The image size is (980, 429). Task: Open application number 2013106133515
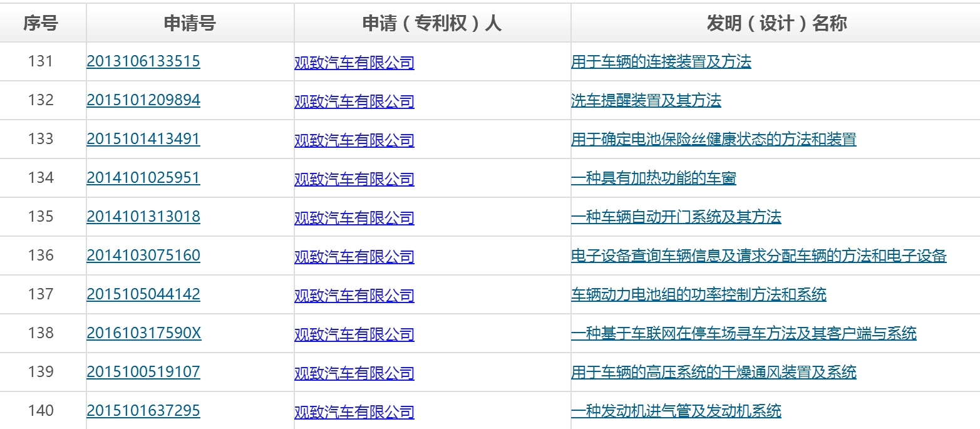pos(143,61)
